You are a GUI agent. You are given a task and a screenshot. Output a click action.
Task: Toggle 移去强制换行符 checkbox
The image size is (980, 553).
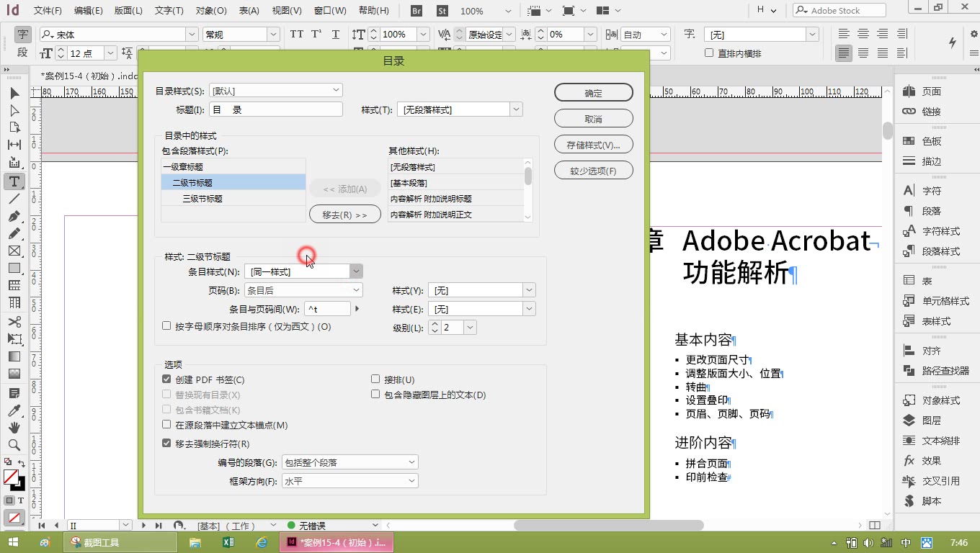tap(166, 444)
